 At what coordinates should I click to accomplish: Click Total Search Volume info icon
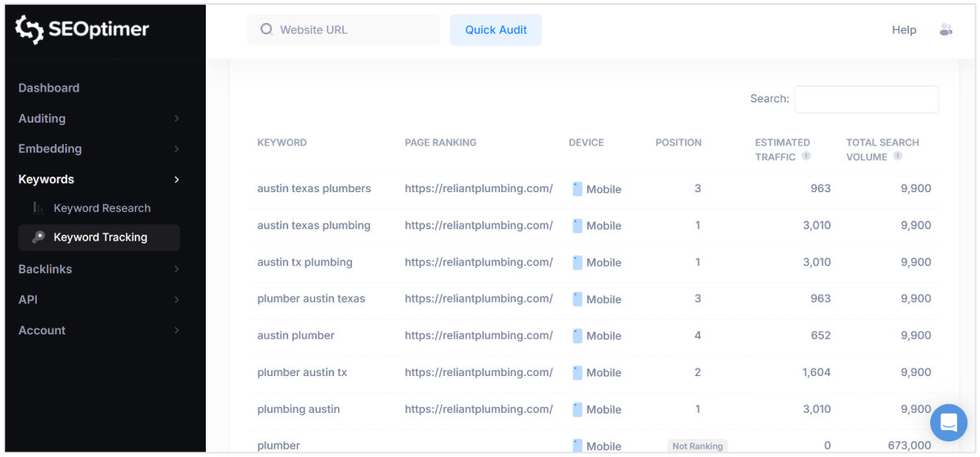[x=898, y=156]
